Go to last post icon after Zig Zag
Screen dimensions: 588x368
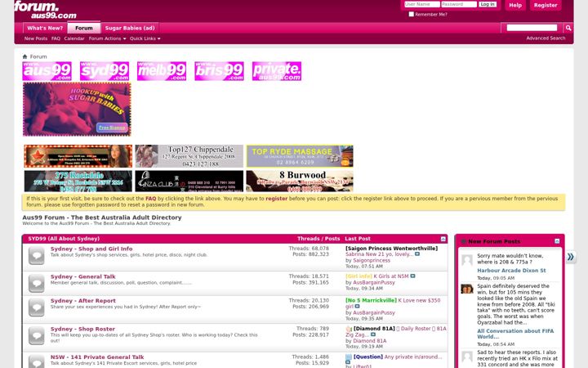(372, 334)
